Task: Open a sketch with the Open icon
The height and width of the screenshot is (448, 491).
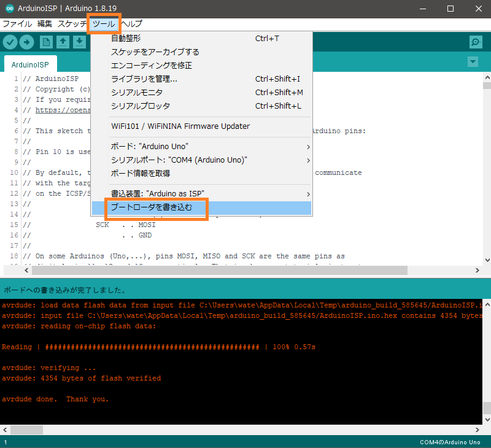Action: [x=63, y=42]
